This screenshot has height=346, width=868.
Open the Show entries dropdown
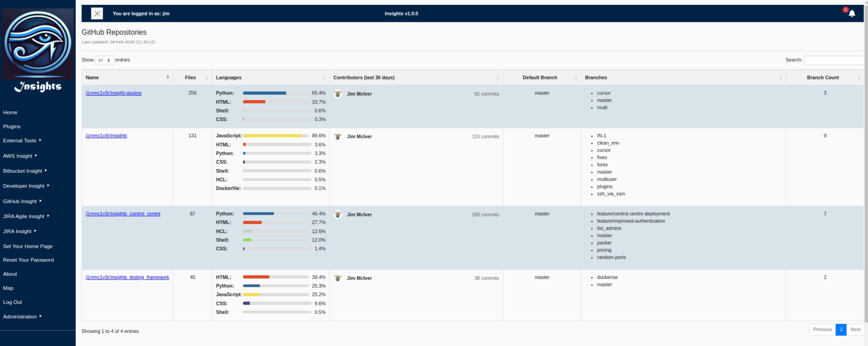click(104, 60)
